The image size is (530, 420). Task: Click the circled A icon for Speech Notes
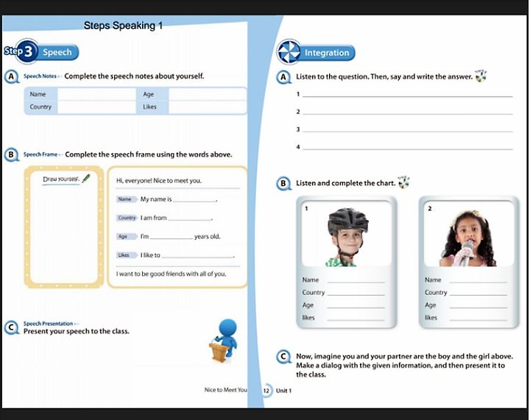(11, 76)
